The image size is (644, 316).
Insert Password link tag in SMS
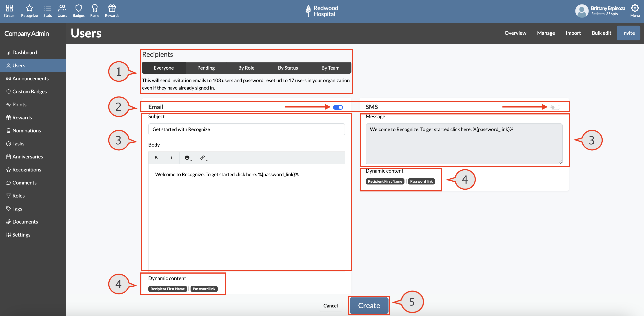point(421,181)
